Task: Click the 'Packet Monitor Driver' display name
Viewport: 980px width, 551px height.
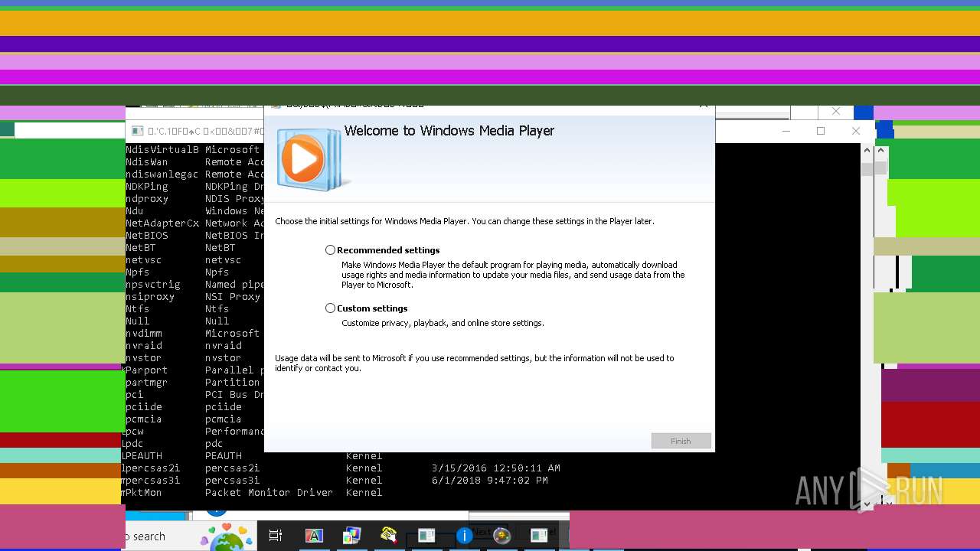Action: click(269, 493)
